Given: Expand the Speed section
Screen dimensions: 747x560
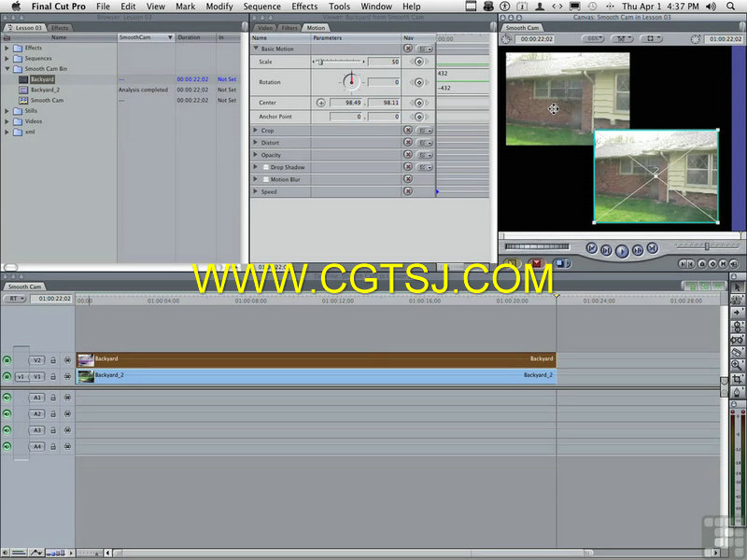Looking at the screenshot, I should [x=256, y=191].
